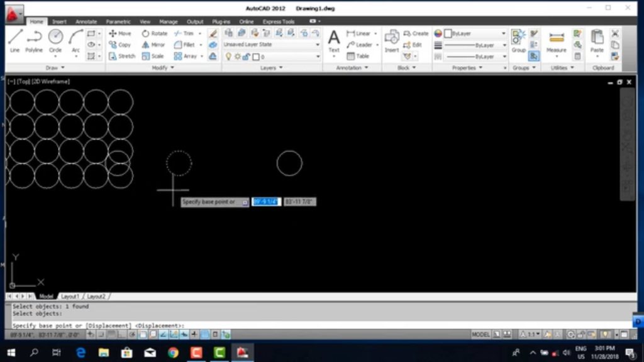Activate the Array command
Image resolution: width=644 pixels, height=362 pixels.
[186, 56]
